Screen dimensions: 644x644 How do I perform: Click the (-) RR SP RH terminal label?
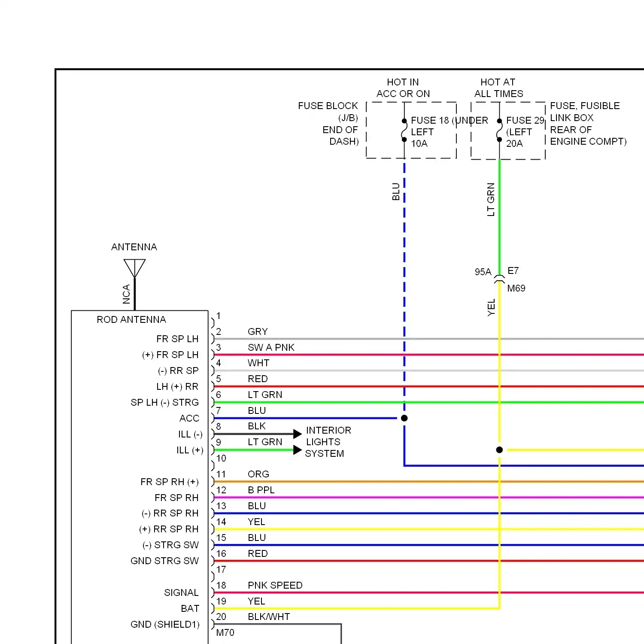click(x=170, y=513)
